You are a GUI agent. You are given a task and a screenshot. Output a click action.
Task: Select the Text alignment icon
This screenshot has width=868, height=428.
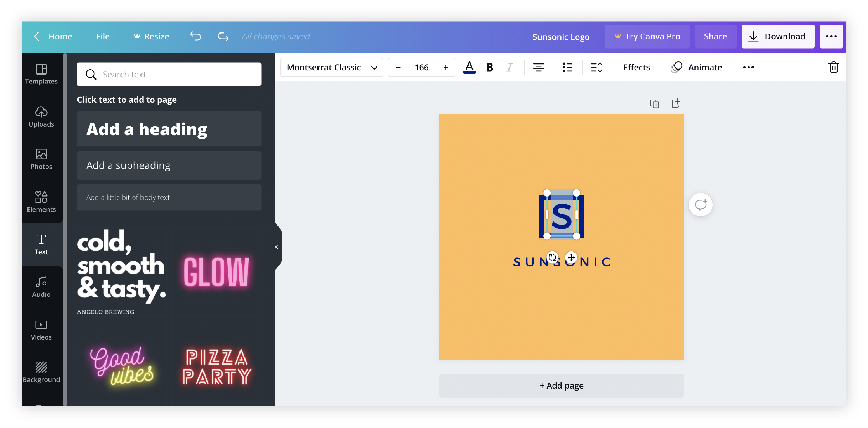pos(538,68)
